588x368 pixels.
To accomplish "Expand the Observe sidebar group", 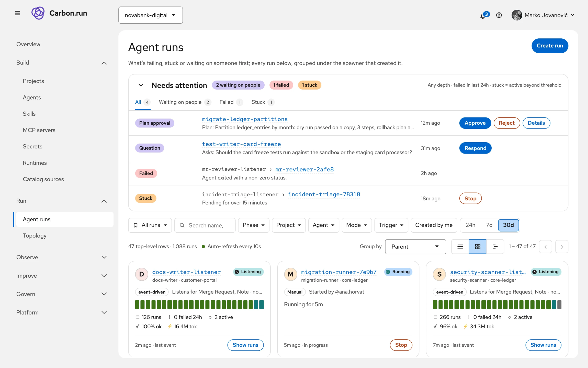I will pos(61,257).
